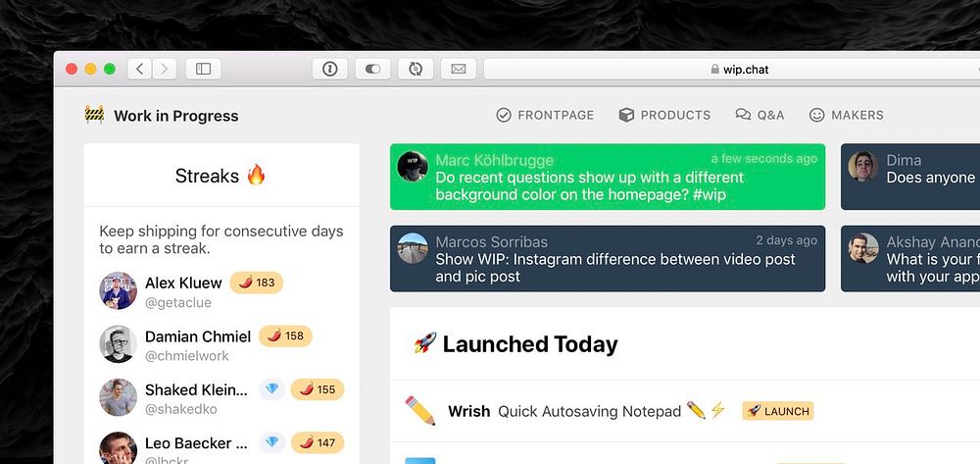
Task: Click the Launch tag next to Wrish
Action: [x=778, y=411]
